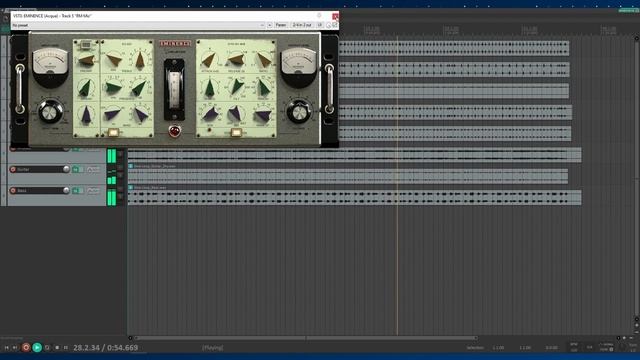Click the Bass track name field

tap(40, 190)
